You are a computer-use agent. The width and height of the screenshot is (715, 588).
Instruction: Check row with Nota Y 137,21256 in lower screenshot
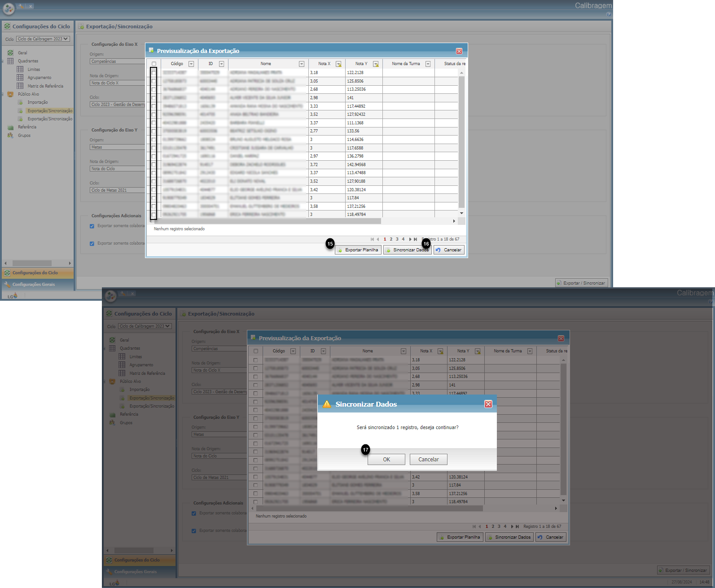pyautogui.click(x=256, y=493)
